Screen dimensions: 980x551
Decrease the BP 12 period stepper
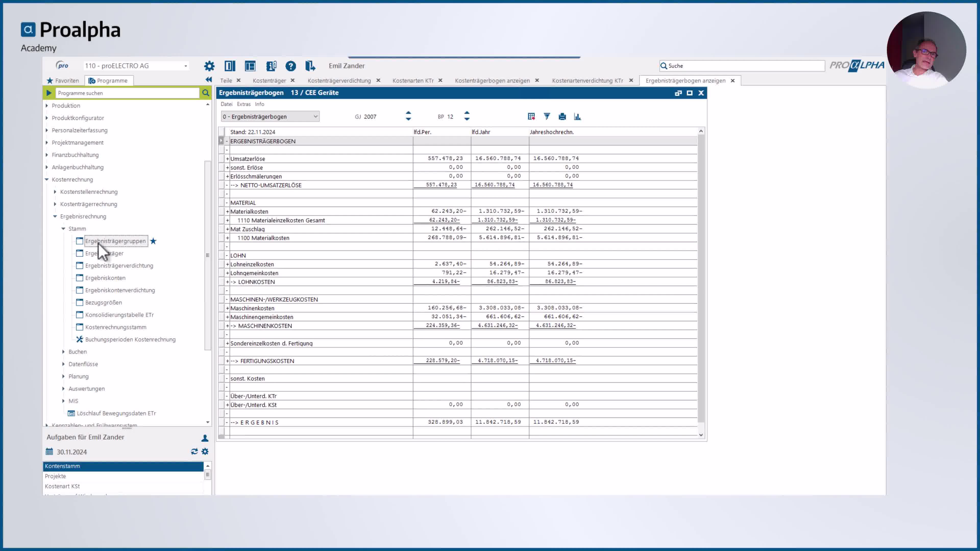click(x=467, y=119)
